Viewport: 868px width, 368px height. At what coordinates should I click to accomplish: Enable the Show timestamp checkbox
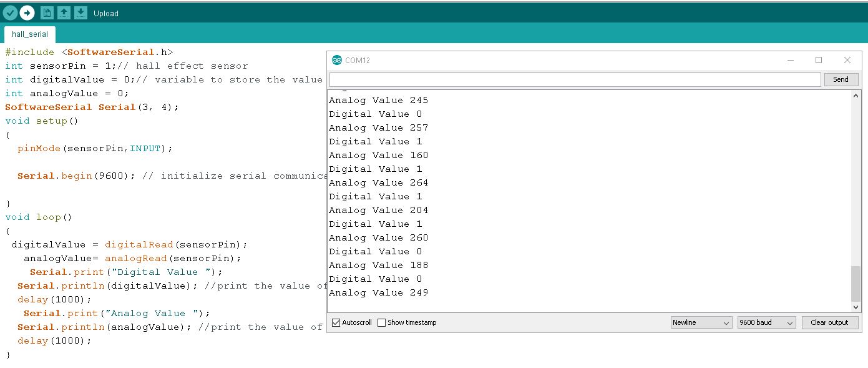[381, 322]
